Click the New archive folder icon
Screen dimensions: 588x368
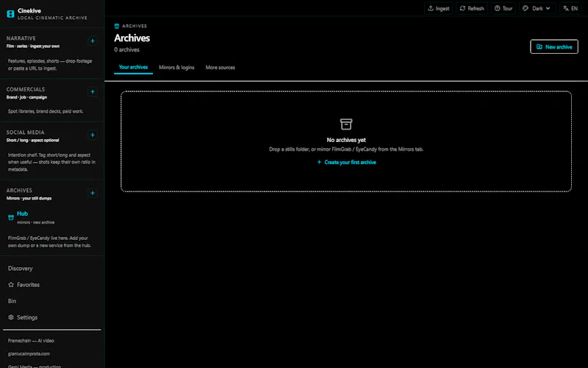pyautogui.click(x=539, y=46)
